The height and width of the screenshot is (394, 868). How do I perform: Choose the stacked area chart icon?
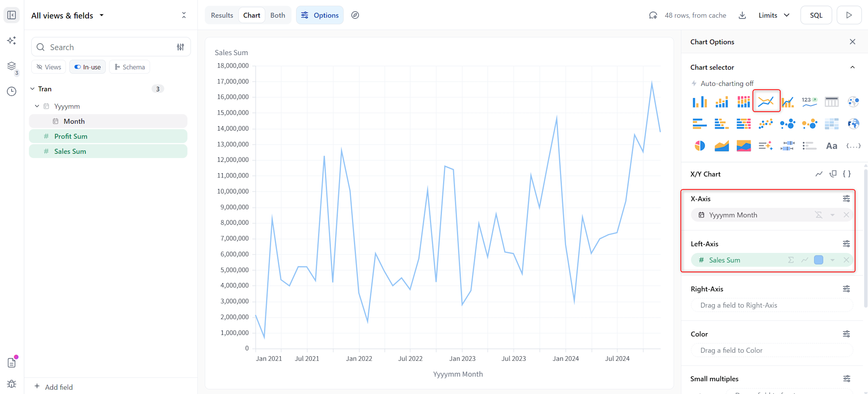point(743,146)
